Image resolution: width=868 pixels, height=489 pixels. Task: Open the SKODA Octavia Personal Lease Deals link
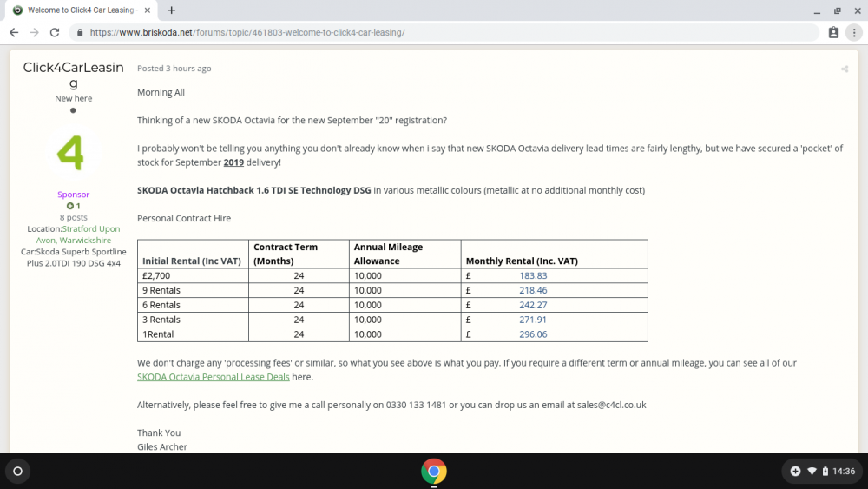pyautogui.click(x=214, y=377)
